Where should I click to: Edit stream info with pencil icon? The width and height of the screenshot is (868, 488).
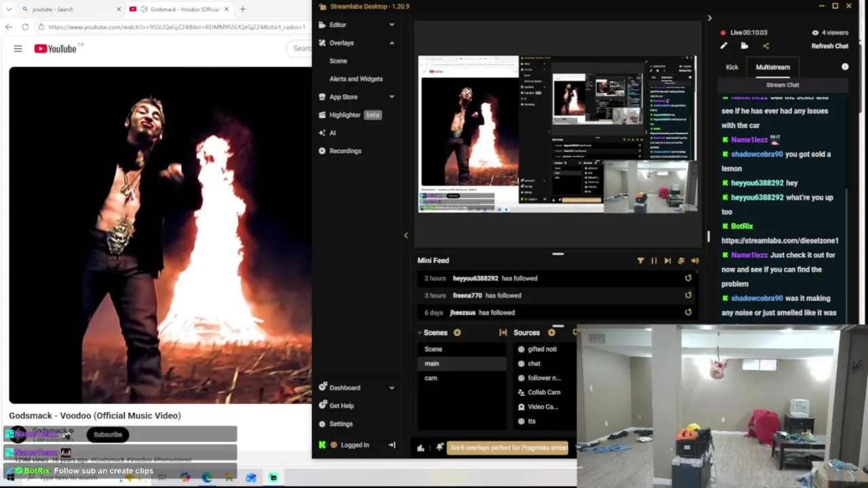[724, 46]
